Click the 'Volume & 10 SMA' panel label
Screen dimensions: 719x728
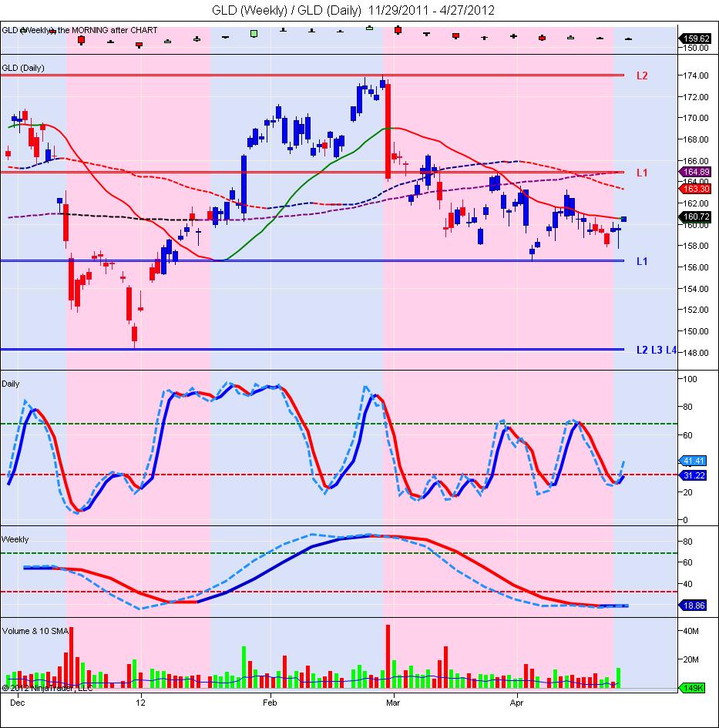tap(35, 631)
